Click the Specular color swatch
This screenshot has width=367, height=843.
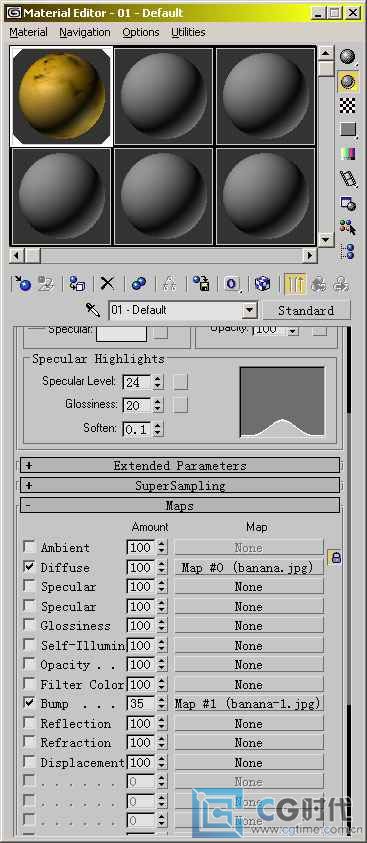pyautogui.click(x=121, y=333)
